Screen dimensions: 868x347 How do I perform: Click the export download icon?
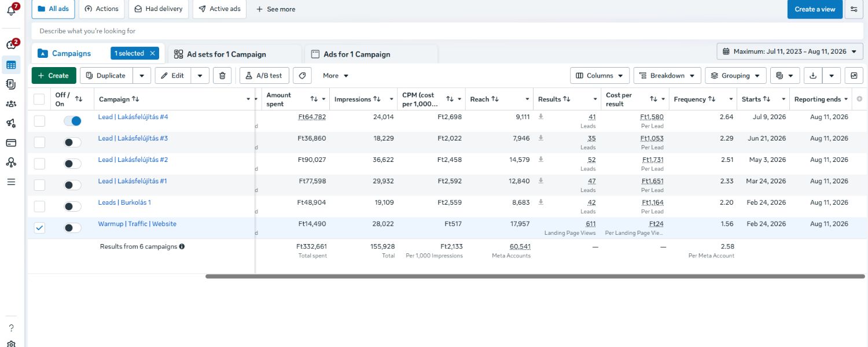814,75
